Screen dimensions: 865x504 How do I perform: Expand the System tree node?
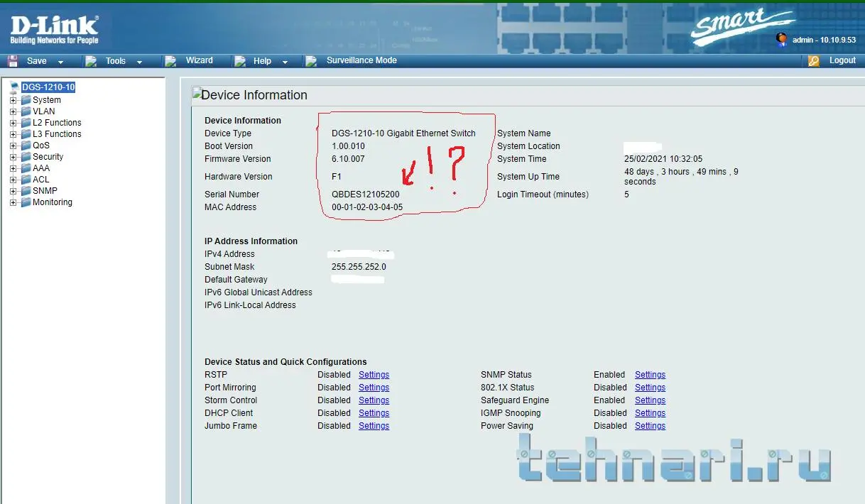point(13,100)
